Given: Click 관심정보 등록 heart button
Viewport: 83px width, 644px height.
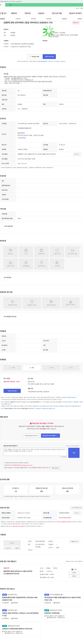Looking at the screenshot, I should click(x=34, y=56).
